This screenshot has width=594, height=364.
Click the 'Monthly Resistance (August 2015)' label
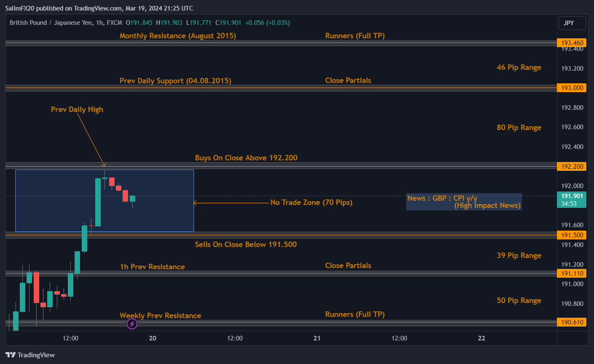pyautogui.click(x=177, y=36)
